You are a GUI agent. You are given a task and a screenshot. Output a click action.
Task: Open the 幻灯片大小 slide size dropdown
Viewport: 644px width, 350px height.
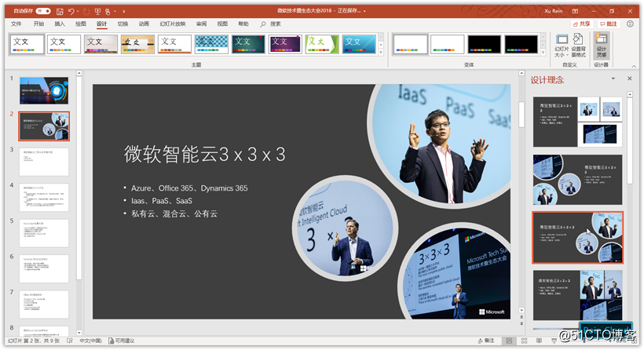point(562,46)
